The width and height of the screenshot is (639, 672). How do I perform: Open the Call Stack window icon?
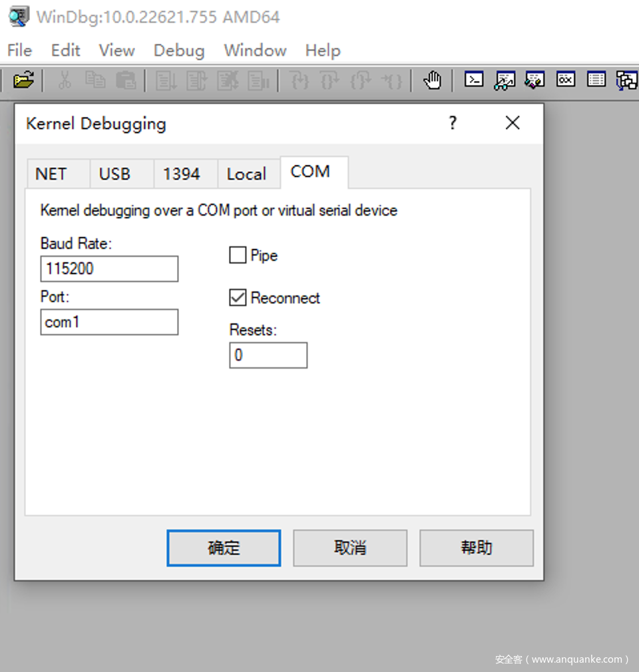coord(626,81)
